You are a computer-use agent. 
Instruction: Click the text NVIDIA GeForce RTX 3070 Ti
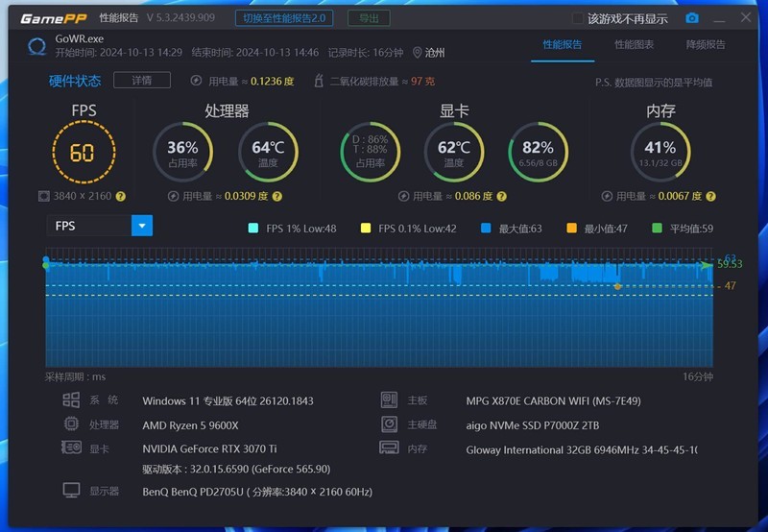(209, 448)
